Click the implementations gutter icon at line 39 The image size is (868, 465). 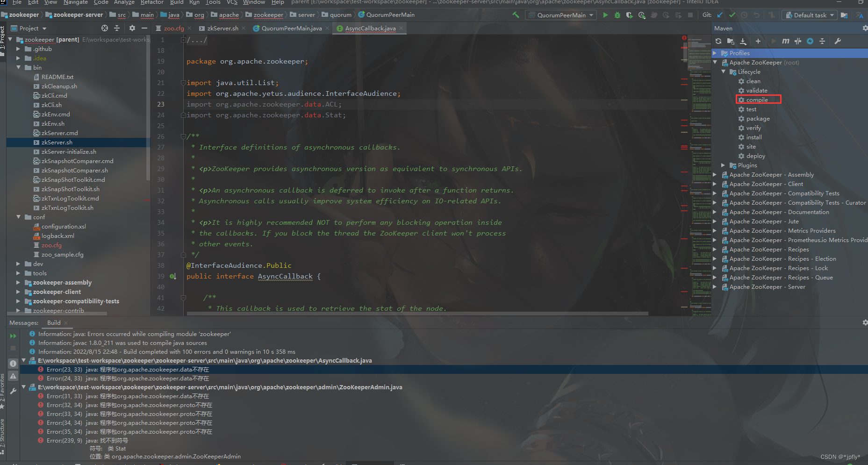click(173, 276)
